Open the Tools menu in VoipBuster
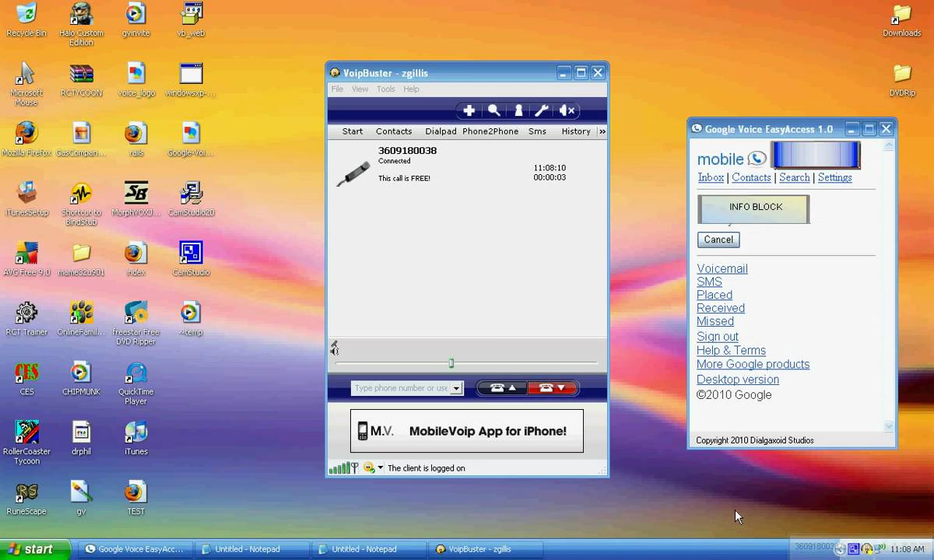The height and width of the screenshot is (560, 934). tap(386, 89)
